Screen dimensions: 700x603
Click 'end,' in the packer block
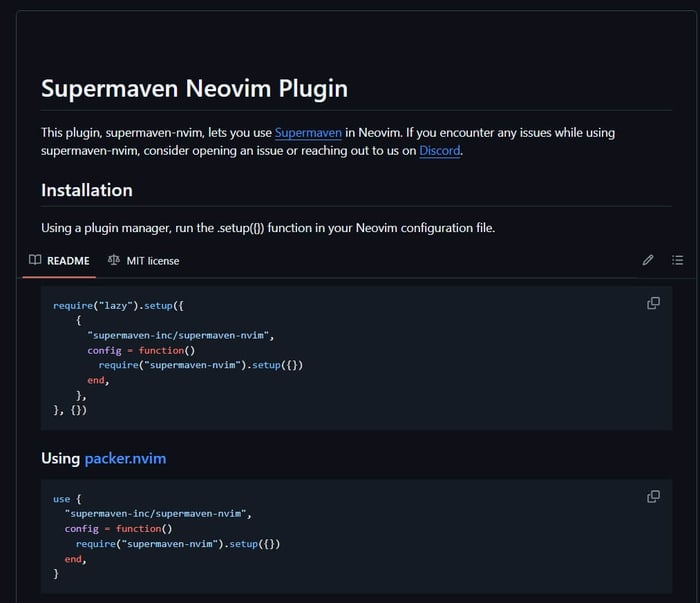[75, 559]
